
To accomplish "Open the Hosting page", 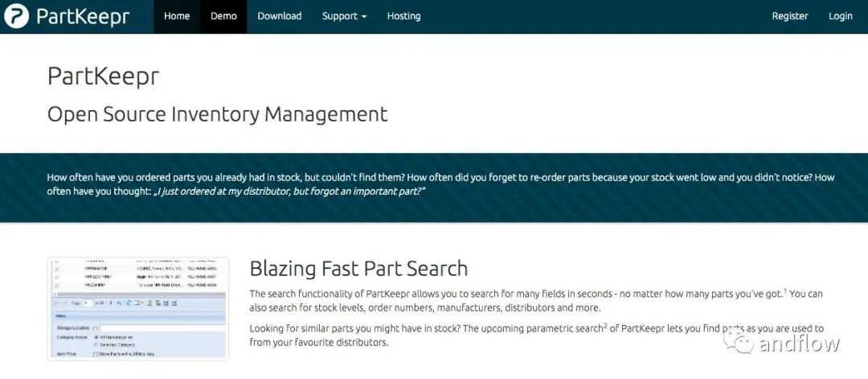I will pos(403,16).
